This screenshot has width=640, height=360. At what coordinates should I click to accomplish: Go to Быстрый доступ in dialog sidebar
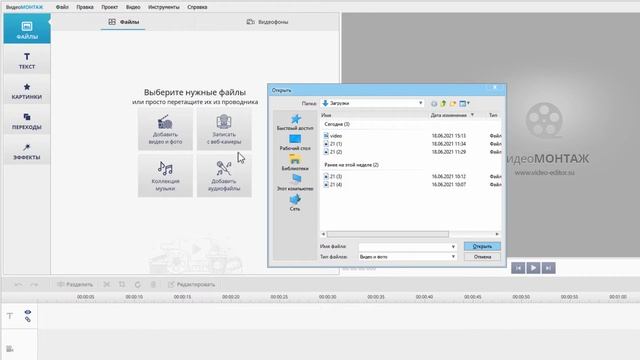pyautogui.click(x=295, y=122)
